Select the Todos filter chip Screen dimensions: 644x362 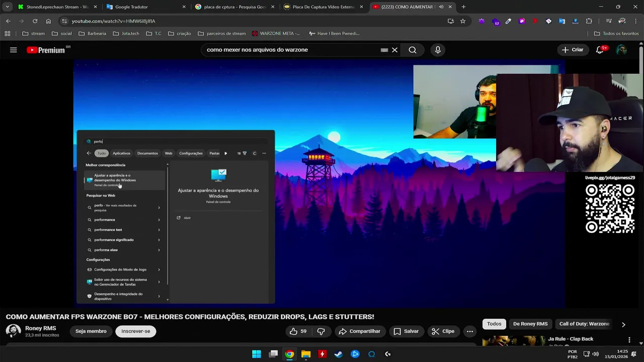click(494, 324)
